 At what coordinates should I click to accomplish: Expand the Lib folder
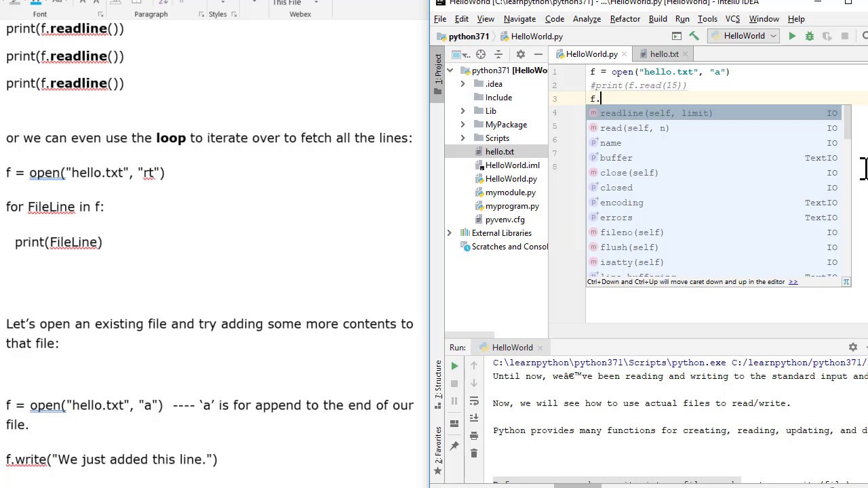click(x=463, y=111)
